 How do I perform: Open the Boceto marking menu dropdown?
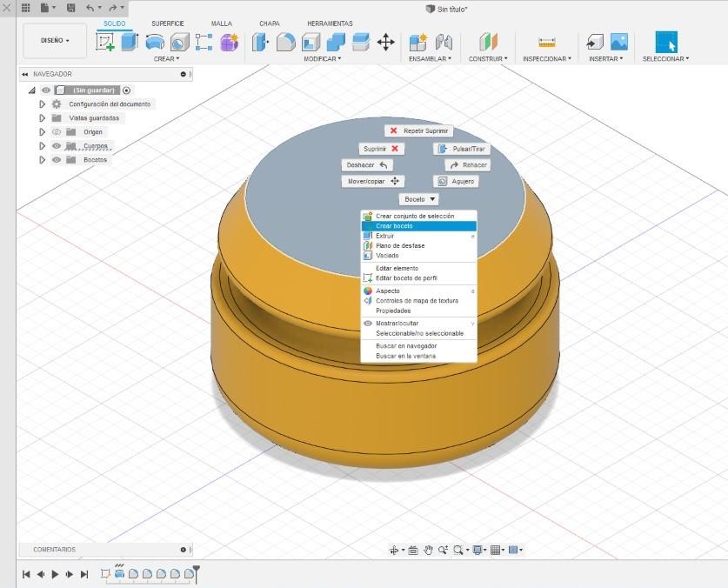point(418,199)
